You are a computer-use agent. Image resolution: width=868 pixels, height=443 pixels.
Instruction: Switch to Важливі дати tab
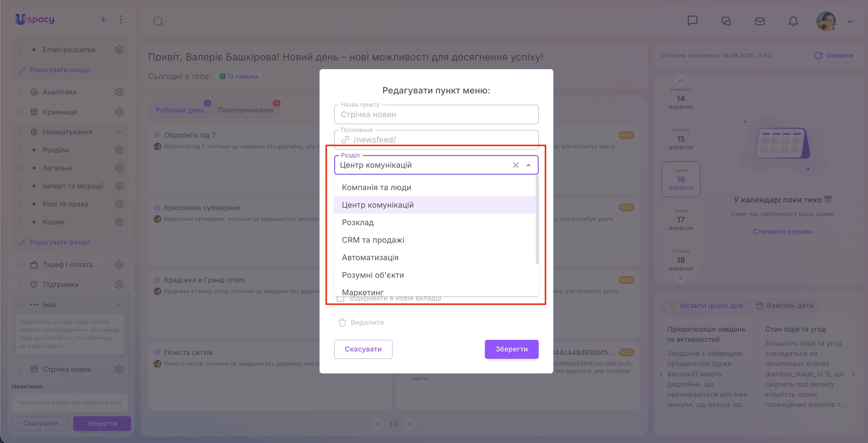[785, 305]
